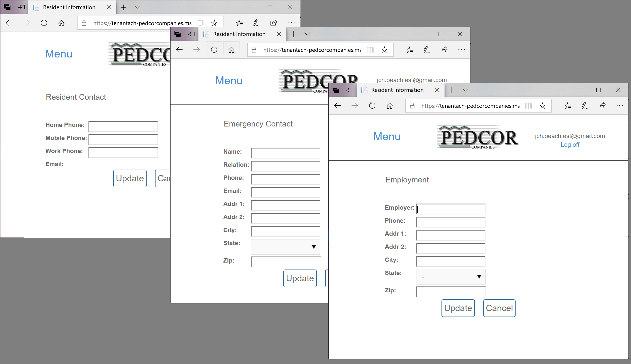Click Update button in Employment form
This screenshot has height=364, width=631.
click(458, 308)
